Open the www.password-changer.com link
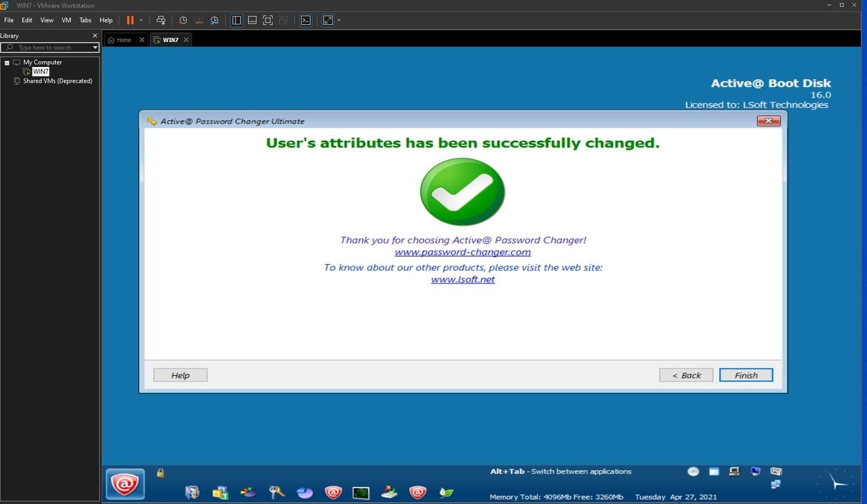This screenshot has width=867, height=504. [463, 252]
